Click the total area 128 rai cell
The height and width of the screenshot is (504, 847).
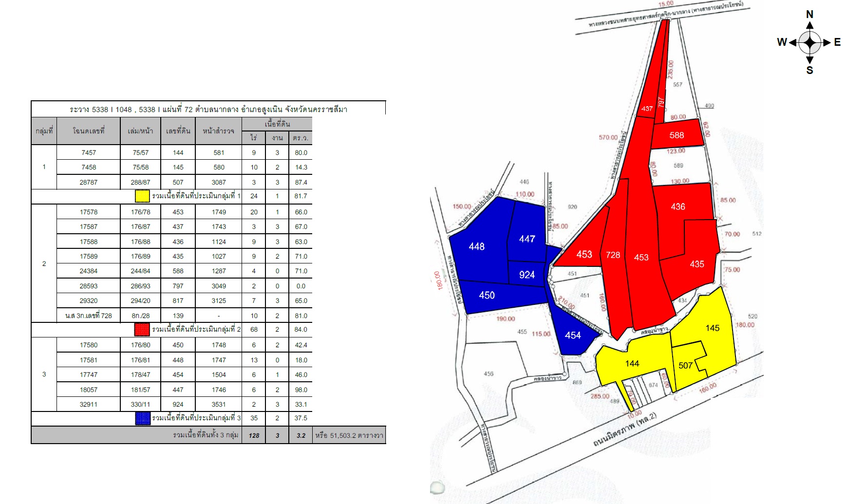[254, 435]
